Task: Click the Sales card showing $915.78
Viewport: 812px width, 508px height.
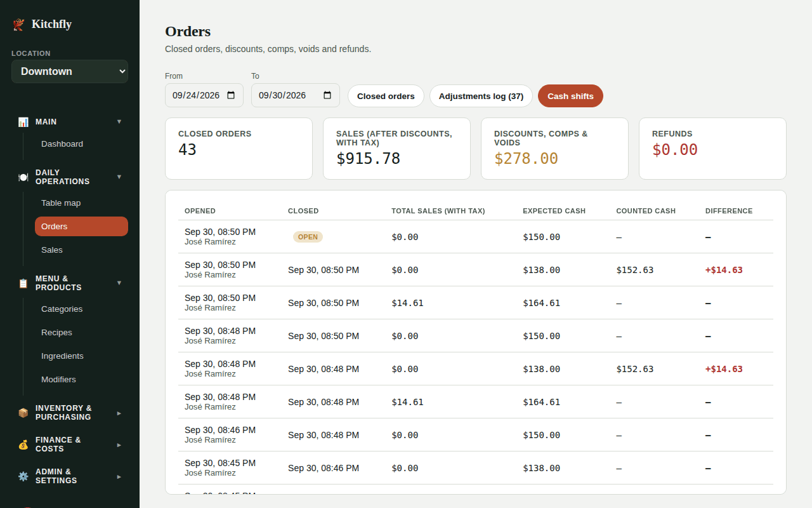Action: tap(396, 149)
